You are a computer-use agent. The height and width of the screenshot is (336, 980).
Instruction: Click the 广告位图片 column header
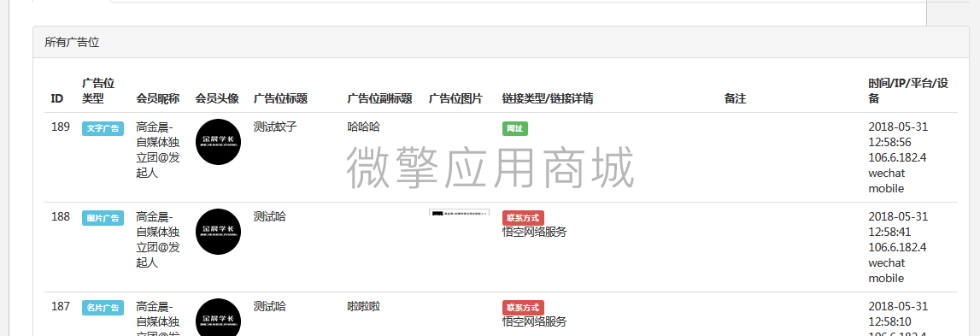pyautogui.click(x=455, y=99)
